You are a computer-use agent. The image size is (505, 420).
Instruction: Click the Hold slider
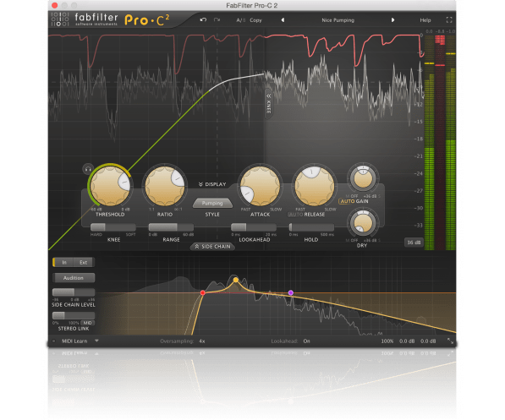point(311,227)
